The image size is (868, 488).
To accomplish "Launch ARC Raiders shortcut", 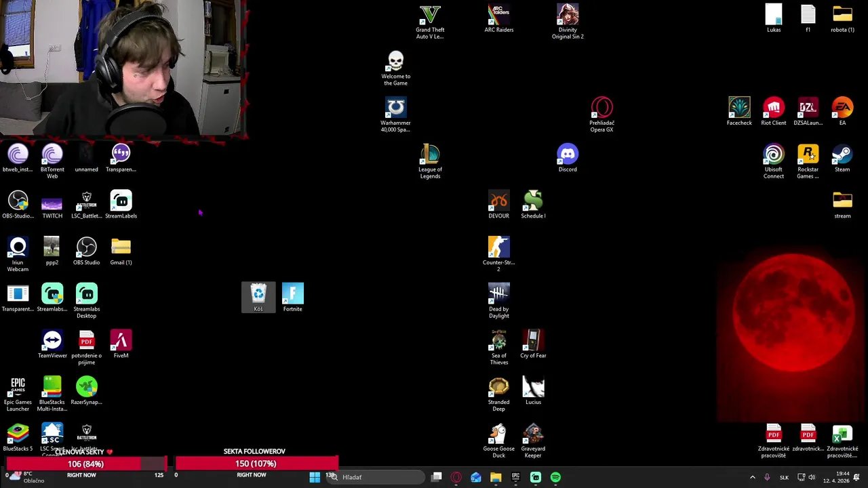I will [498, 18].
